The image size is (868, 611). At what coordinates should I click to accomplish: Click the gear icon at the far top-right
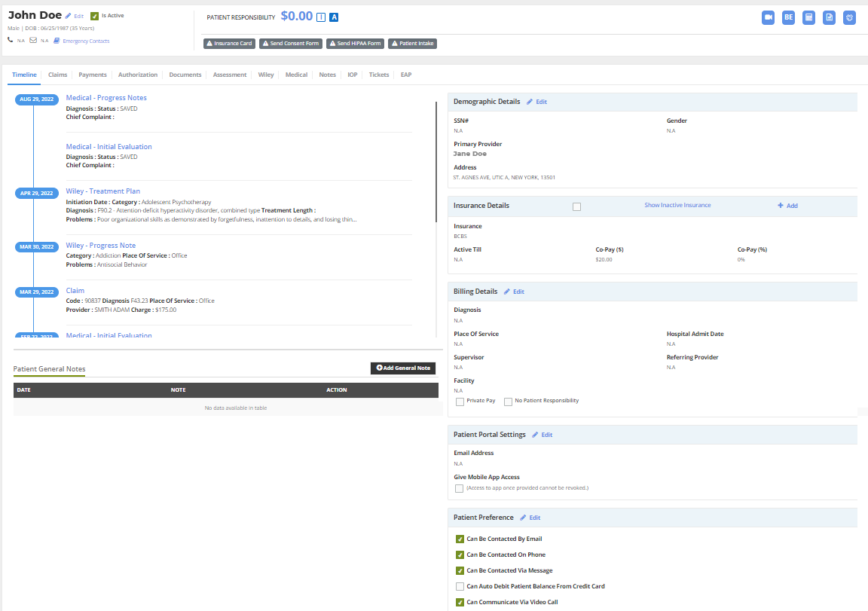pyautogui.click(x=849, y=17)
